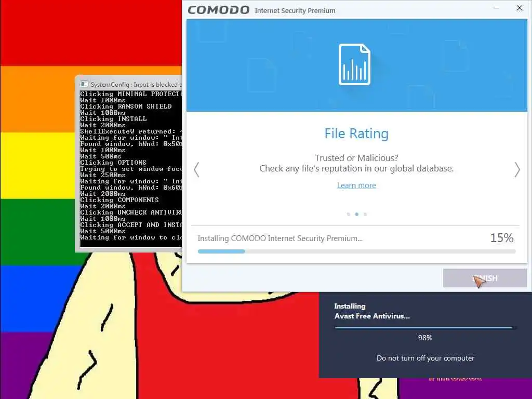The width and height of the screenshot is (532, 399).
Task: Go to previous slide with left chevron
Action: pos(196,169)
